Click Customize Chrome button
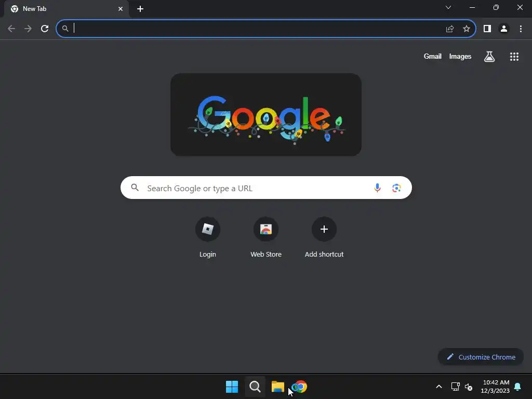The height and width of the screenshot is (399, 532). point(481,357)
